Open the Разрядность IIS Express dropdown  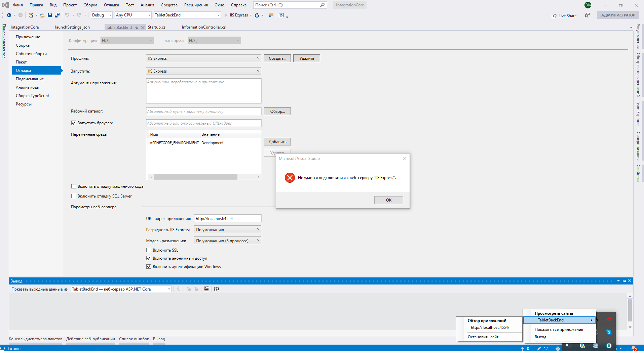[x=228, y=230]
